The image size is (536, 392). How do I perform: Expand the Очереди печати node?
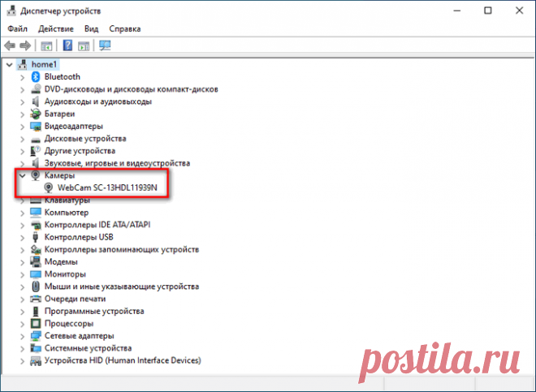click(23, 299)
